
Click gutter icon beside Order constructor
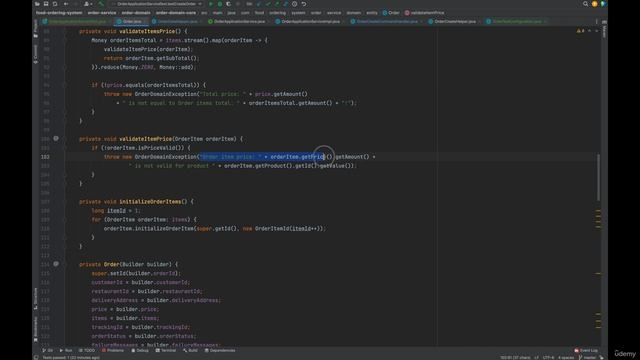click(x=56, y=264)
